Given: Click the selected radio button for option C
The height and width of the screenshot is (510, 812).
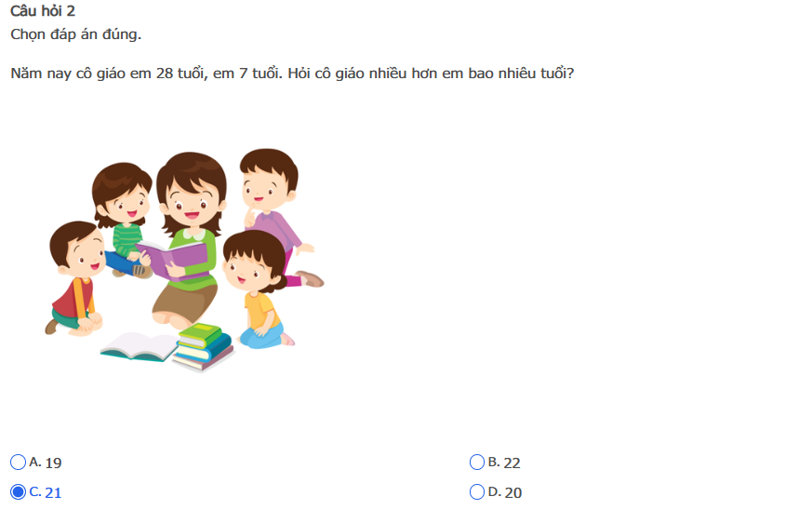Looking at the screenshot, I should coord(18,492).
